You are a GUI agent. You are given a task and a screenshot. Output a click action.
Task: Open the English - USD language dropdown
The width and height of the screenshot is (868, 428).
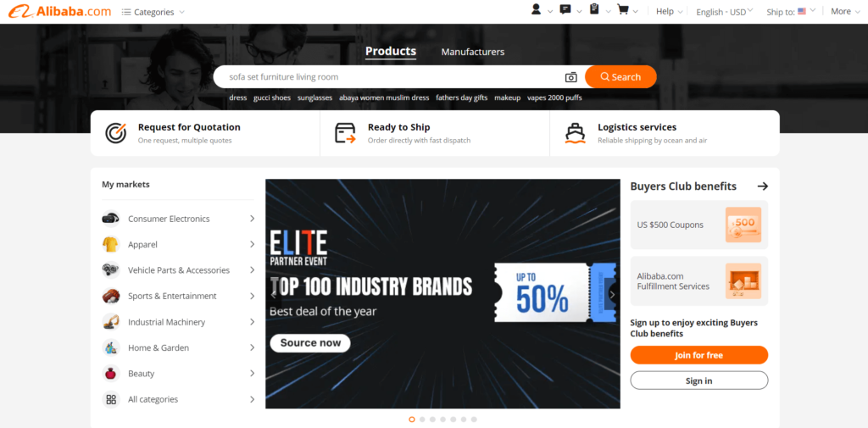click(725, 12)
